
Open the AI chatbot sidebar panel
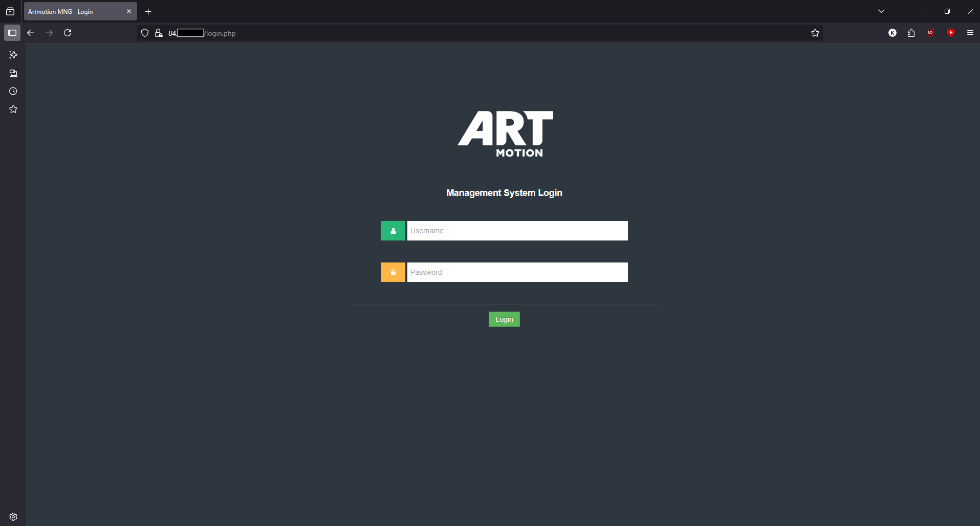[13, 55]
